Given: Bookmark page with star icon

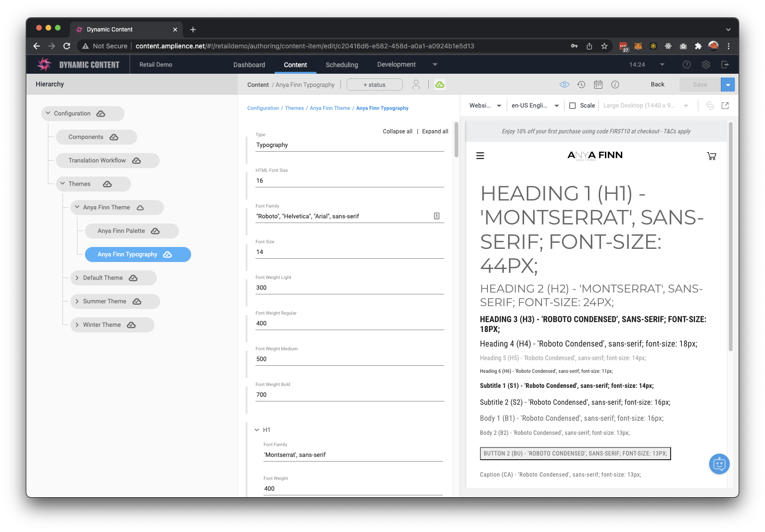Looking at the screenshot, I should [x=604, y=46].
